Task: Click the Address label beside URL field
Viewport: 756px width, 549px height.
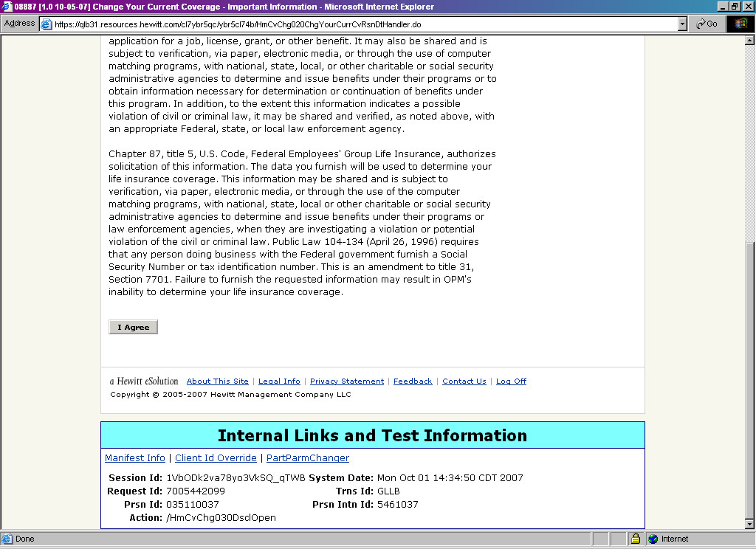Action: point(19,23)
